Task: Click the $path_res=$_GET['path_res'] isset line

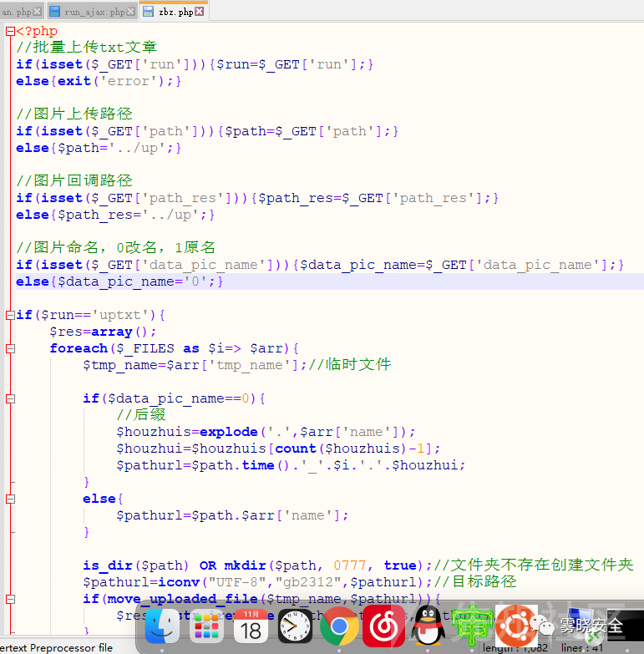Action: [x=257, y=198]
